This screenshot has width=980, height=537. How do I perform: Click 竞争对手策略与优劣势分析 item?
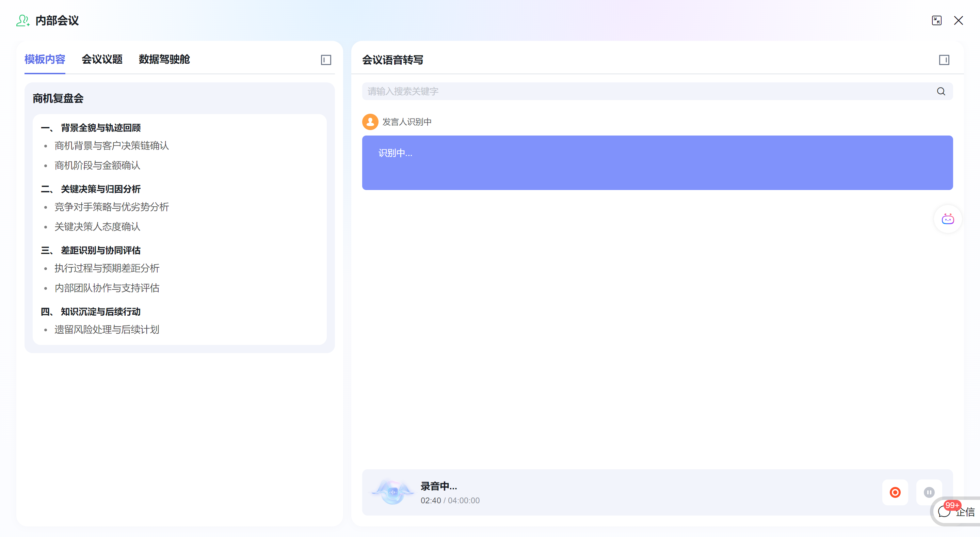pyautogui.click(x=111, y=207)
